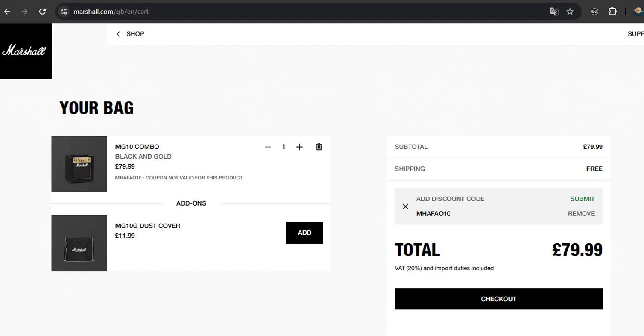Viewport: 644px width, 336px height.
Task: Bookmark this page with the star icon
Action: pos(570,12)
